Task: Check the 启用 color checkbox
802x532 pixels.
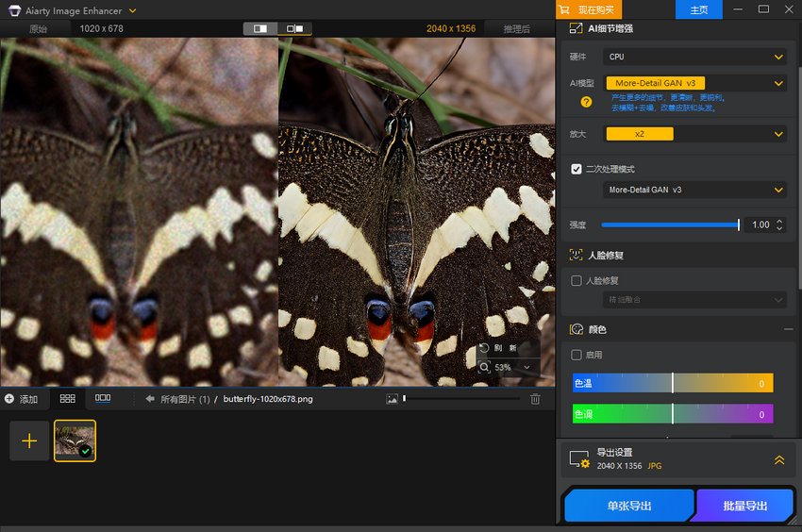Action: pos(576,355)
